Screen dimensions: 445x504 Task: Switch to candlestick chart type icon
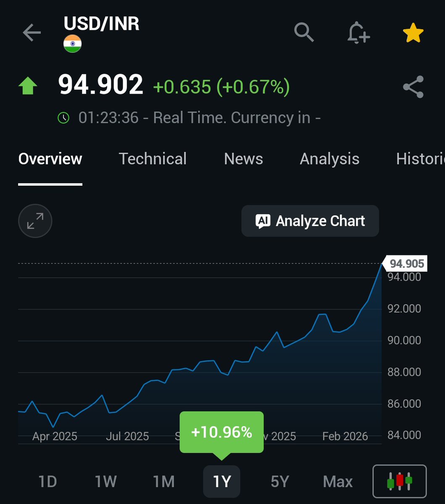coord(400,481)
